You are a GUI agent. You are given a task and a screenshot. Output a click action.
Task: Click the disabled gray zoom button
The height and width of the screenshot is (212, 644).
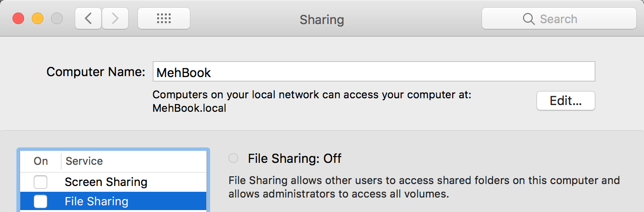click(x=57, y=19)
